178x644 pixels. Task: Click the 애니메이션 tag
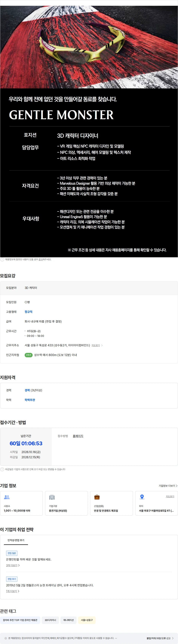coord(69,620)
